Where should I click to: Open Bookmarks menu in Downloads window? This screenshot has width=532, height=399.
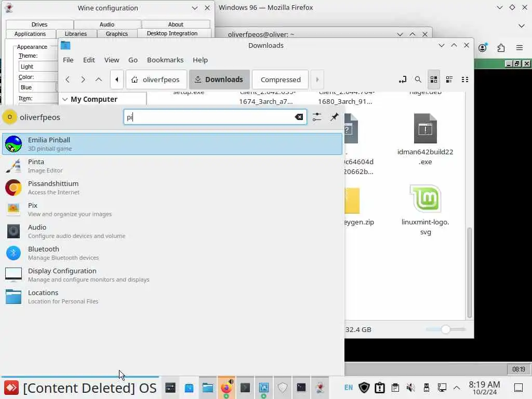pyautogui.click(x=165, y=60)
